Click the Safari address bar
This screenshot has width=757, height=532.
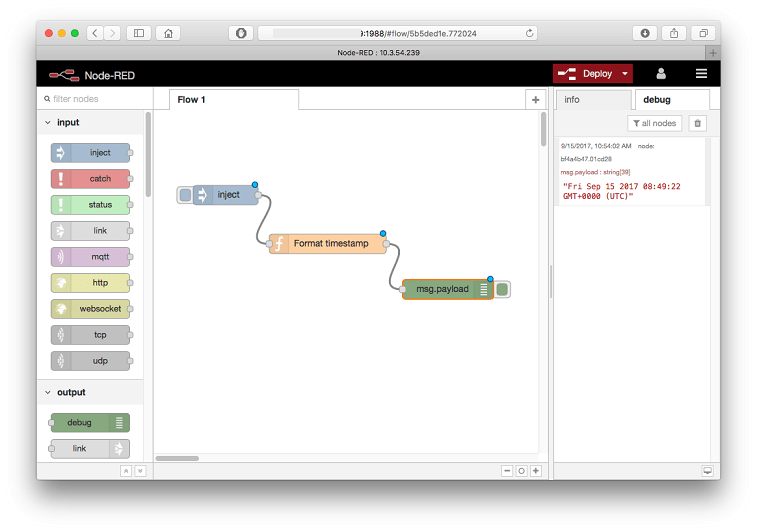(398, 33)
